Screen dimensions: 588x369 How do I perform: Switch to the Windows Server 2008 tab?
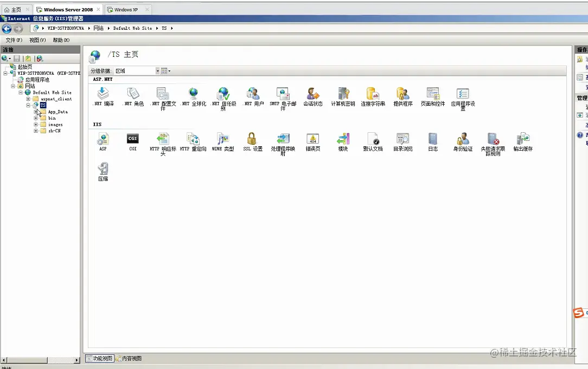click(68, 10)
